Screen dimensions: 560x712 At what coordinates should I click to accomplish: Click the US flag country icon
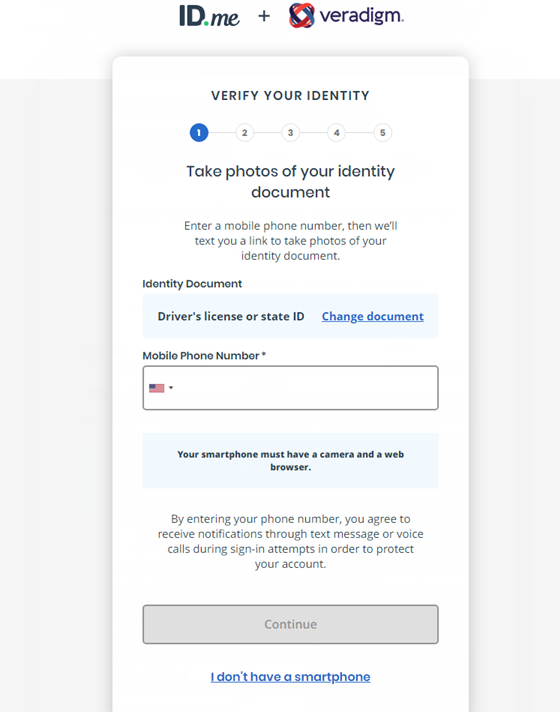click(157, 388)
